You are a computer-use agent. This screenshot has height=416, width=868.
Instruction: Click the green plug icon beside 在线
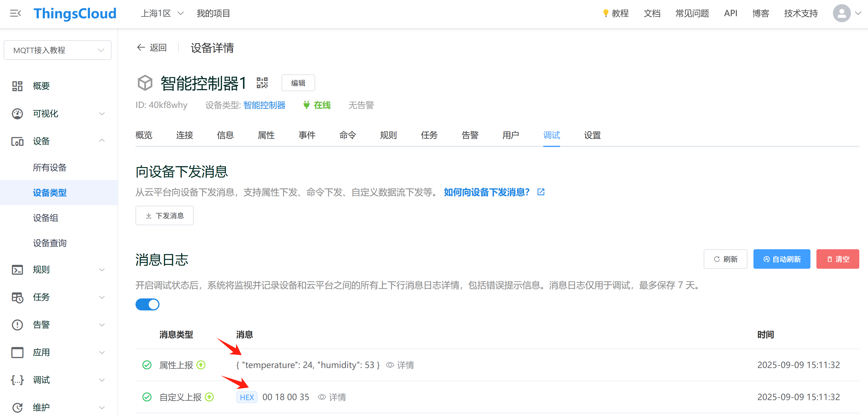(x=306, y=105)
